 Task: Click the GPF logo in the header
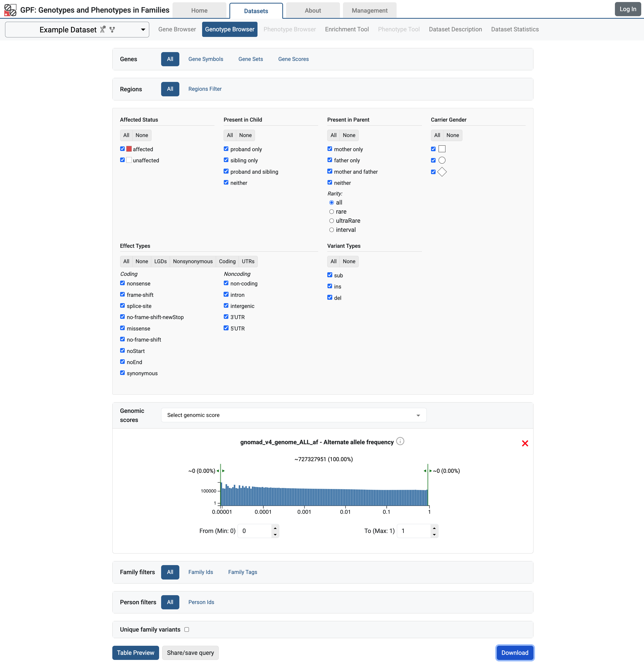(x=11, y=10)
